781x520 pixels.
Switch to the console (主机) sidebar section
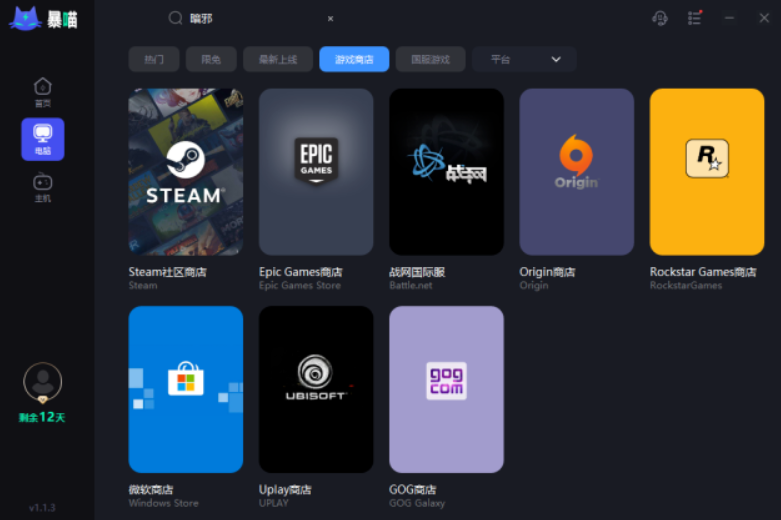[x=42, y=187]
